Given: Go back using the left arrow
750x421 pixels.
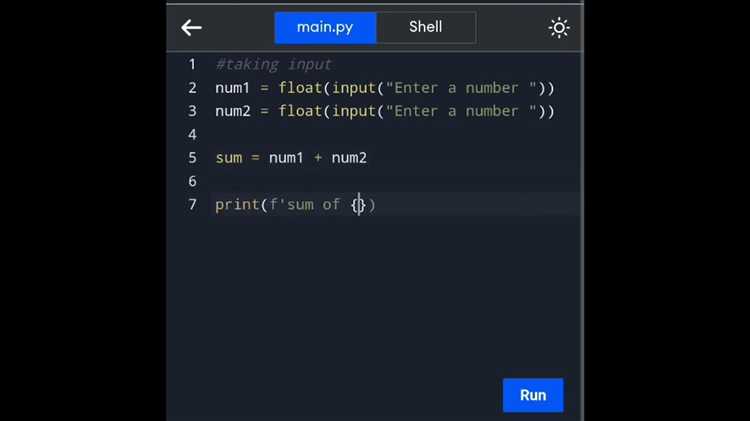Looking at the screenshot, I should point(191,28).
